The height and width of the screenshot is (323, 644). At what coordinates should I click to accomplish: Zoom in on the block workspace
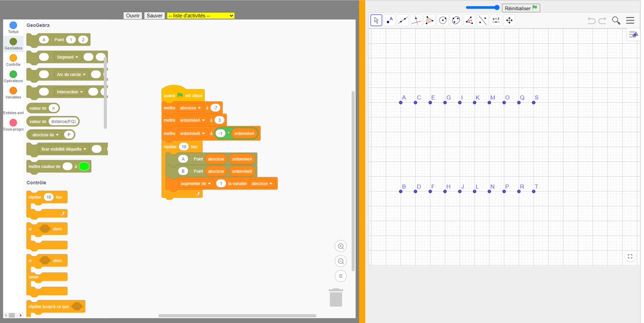(340, 246)
